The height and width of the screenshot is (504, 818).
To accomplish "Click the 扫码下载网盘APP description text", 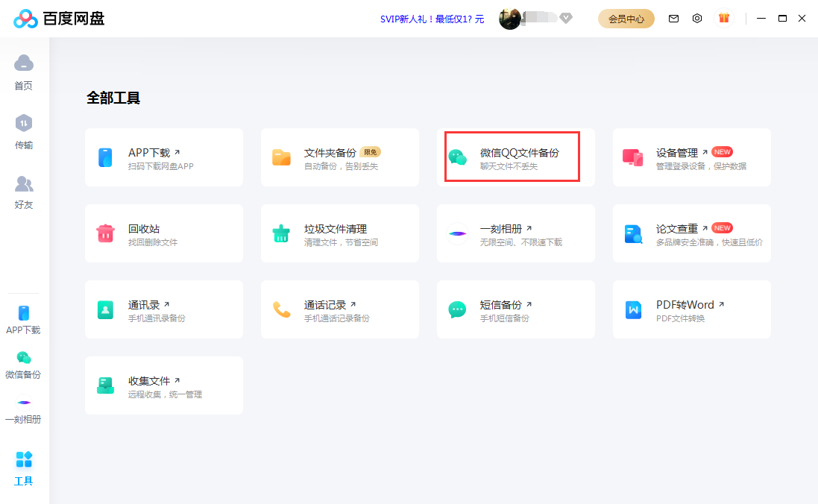I will pos(160,166).
